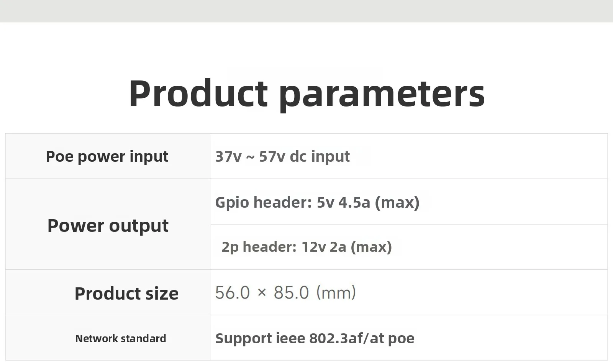Click the "56.0 × 85.0 (mm)" dimensions value
The image size is (613, 364).
[x=285, y=293]
